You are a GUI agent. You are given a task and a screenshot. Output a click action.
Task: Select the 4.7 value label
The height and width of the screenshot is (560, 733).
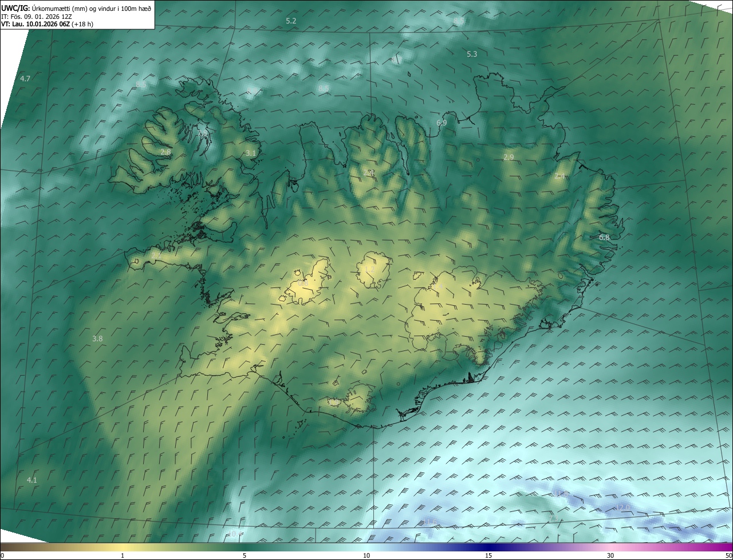[25, 78]
